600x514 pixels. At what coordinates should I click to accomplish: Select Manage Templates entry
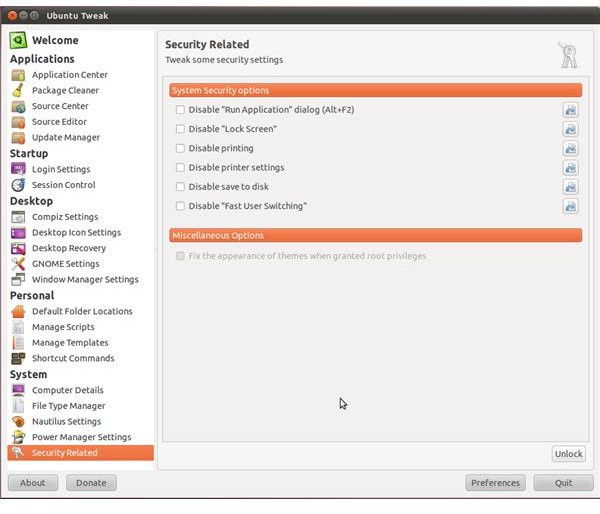[x=70, y=343]
